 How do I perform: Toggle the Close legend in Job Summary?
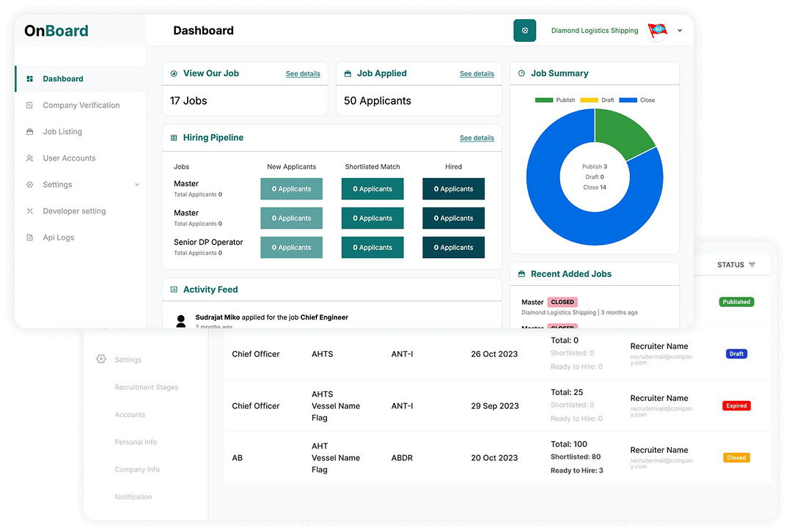click(636, 100)
